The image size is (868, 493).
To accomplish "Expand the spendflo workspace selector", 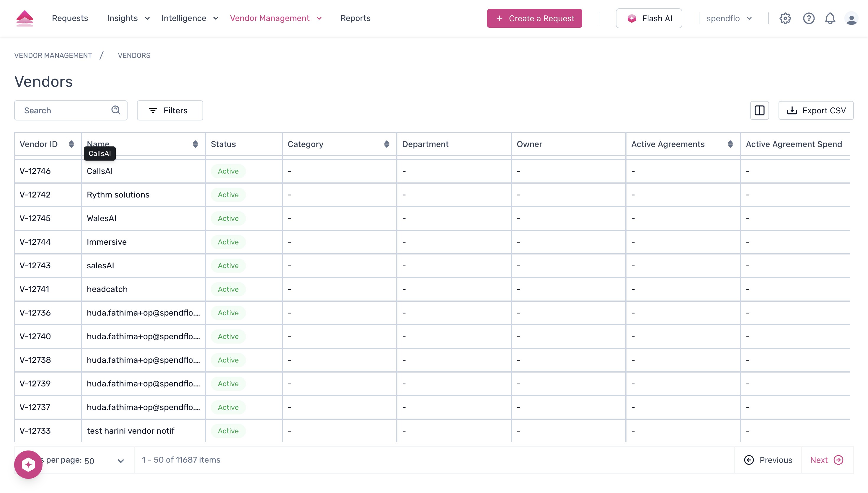I will tap(749, 18).
